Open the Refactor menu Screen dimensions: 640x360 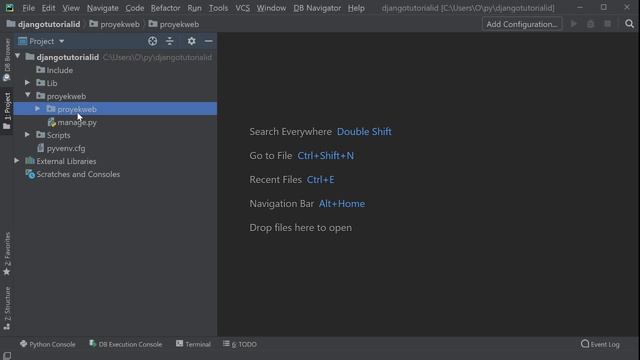165,8
